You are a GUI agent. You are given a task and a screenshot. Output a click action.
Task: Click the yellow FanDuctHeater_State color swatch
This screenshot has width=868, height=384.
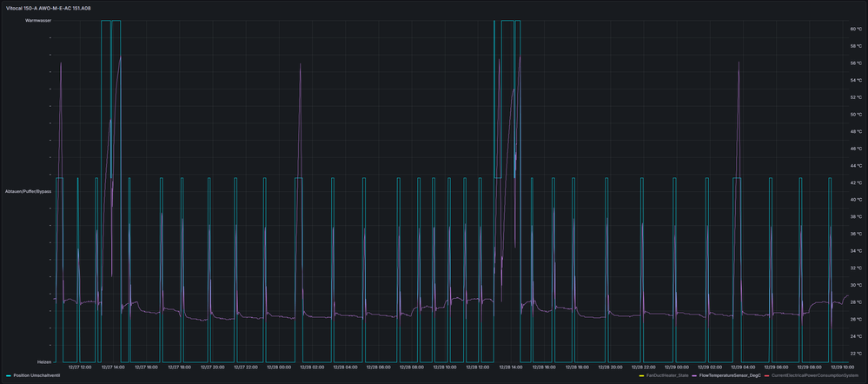coord(641,375)
